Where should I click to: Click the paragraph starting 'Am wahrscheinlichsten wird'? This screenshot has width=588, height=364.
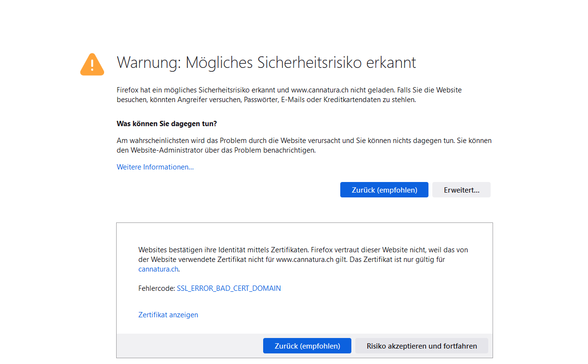(x=304, y=145)
